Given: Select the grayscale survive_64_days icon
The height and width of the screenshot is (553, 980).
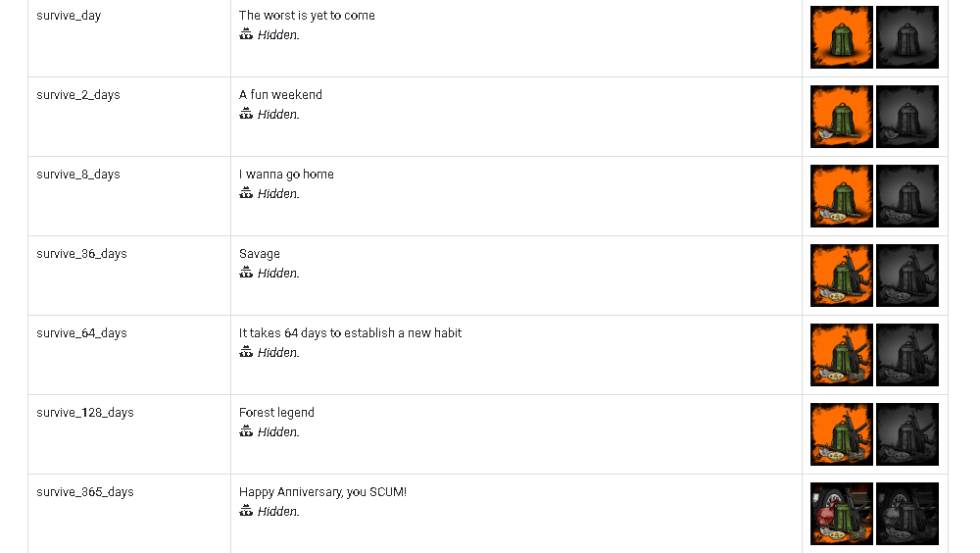Looking at the screenshot, I should coord(906,355).
